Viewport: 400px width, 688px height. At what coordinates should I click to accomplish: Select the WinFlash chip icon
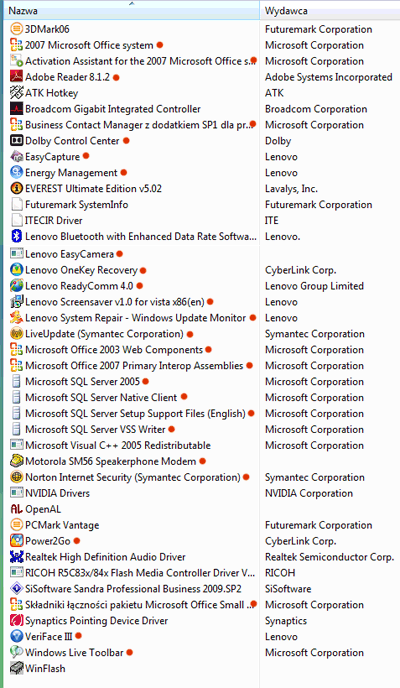(16, 669)
